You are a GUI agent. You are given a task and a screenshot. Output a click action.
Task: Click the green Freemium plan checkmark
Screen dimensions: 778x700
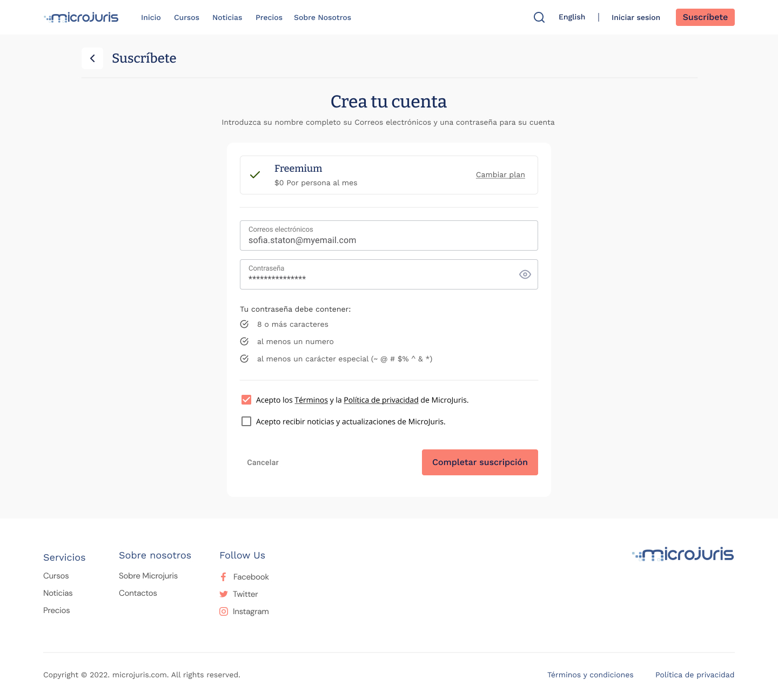[x=255, y=174]
